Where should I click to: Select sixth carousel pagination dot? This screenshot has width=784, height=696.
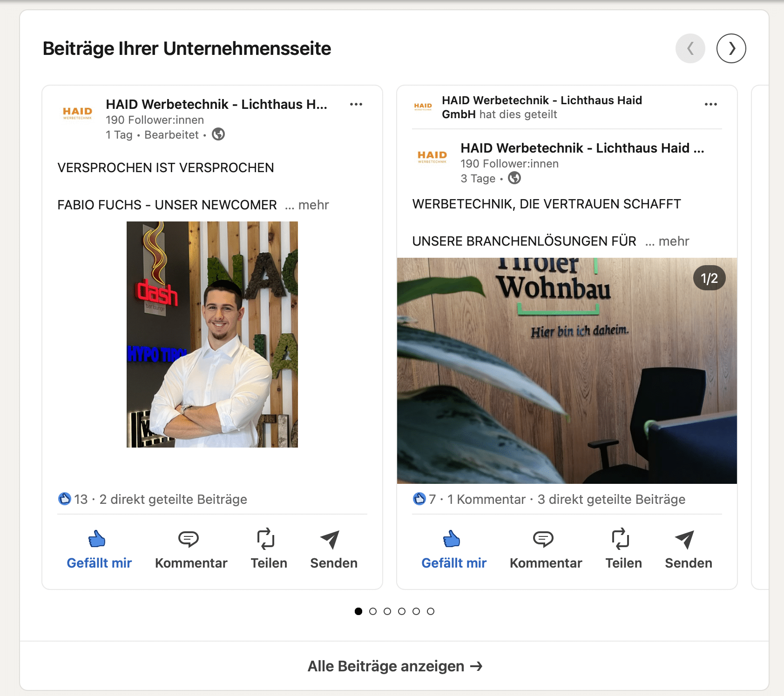[x=431, y=611]
